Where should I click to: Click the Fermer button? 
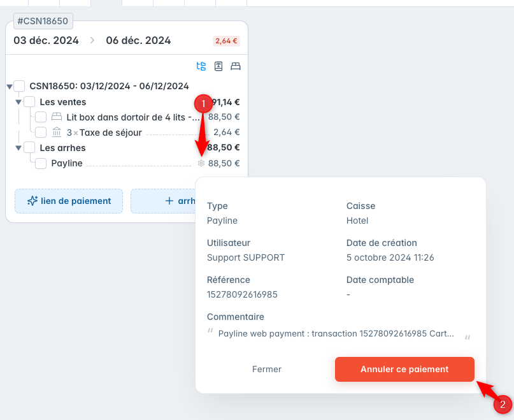point(266,369)
